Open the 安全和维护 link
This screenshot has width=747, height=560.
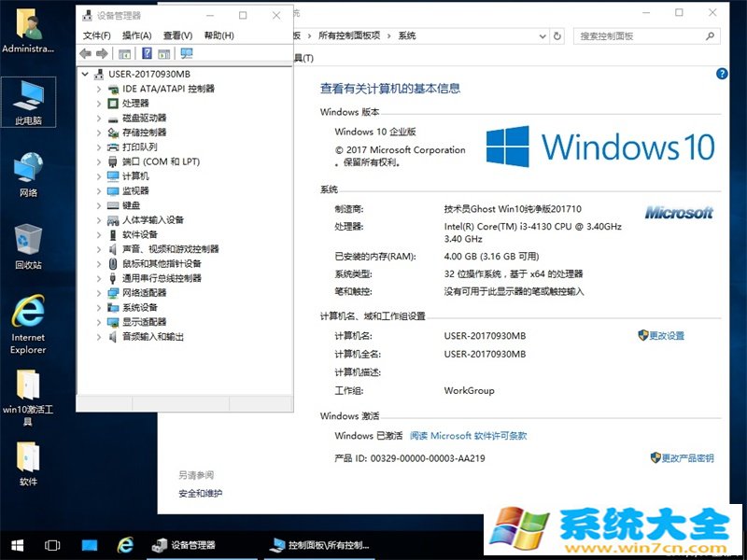200,494
